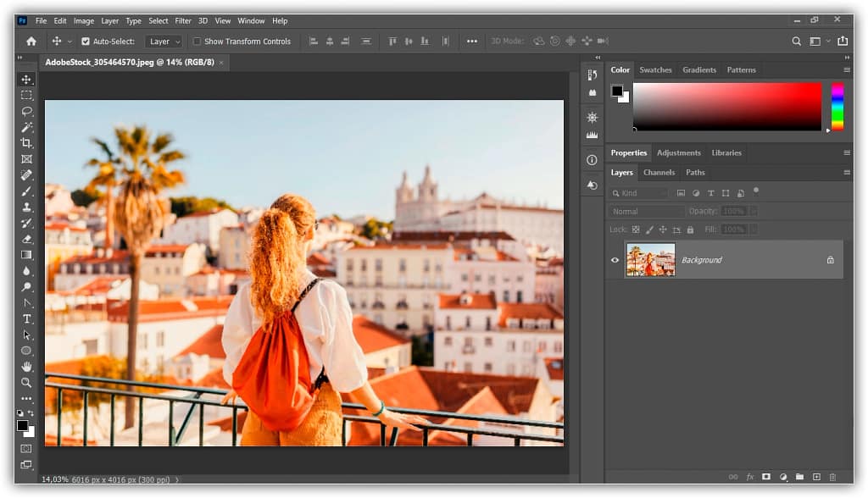This screenshot has height=498, width=868.
Task: Swap foreground and background colors arrow
Action: click(x=31, y=412)
